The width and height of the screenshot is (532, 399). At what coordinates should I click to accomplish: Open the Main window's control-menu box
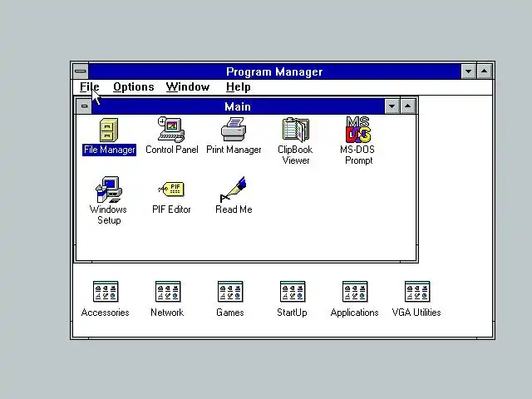click(84, 106)
